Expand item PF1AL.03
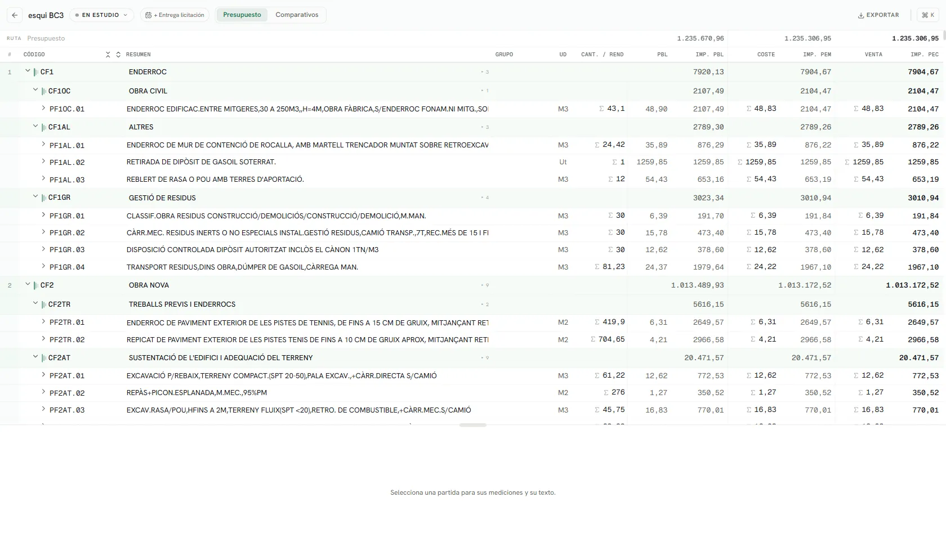The width and height of the screenshot is (946, 560). [43, 178]
